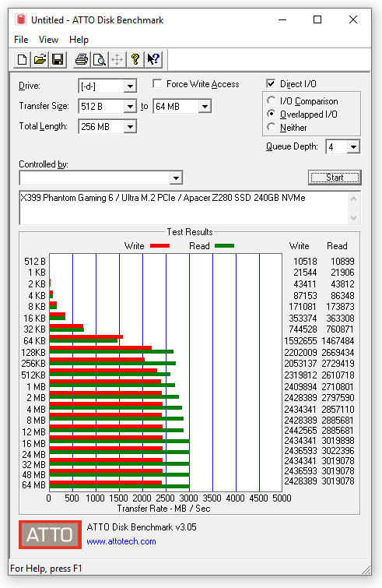Image resolution: width=382 pixels, height=588 pixels.
Task: Open the File menu
Action: 21,40
